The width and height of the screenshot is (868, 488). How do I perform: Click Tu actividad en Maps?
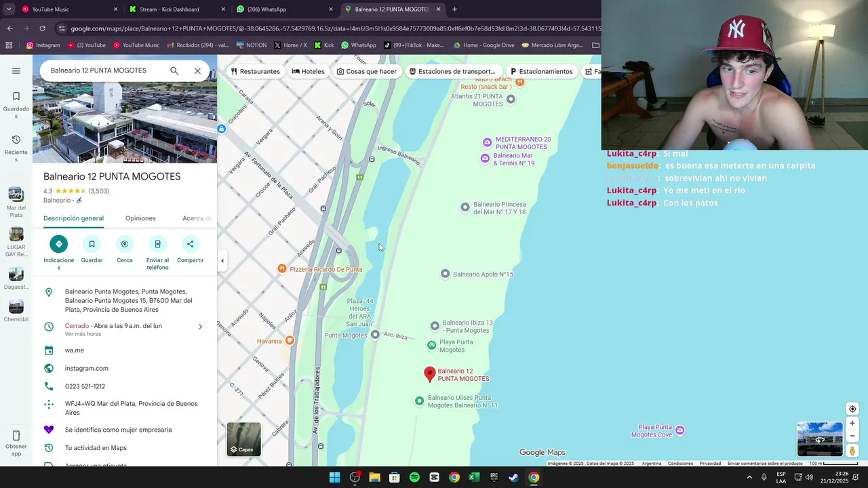pyautogui.click(x=96, y=447)
